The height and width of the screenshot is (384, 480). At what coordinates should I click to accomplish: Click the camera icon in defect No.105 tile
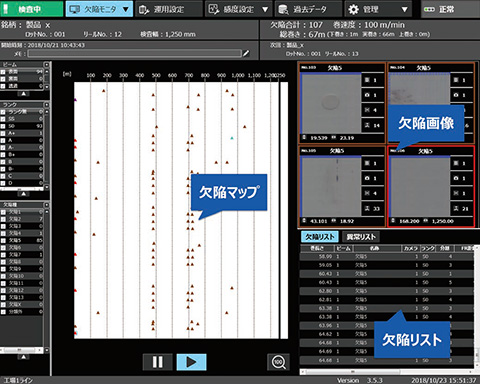coord(367,178)
